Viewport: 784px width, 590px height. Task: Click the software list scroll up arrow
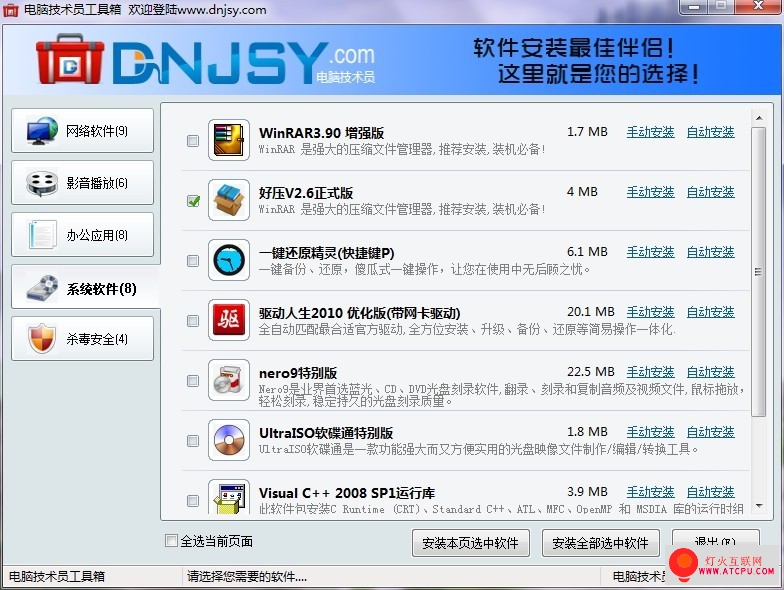tap(758, 118)
